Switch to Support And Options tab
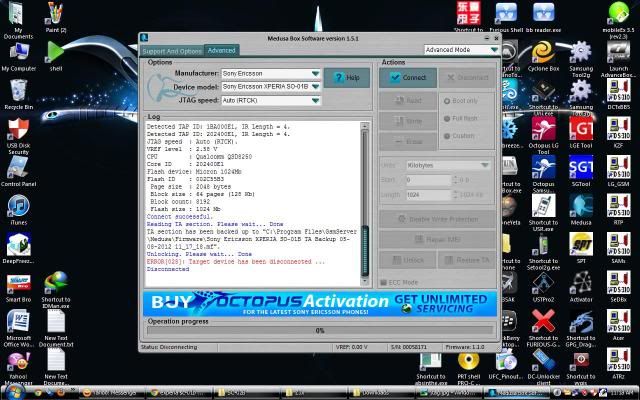 [172, 51]
